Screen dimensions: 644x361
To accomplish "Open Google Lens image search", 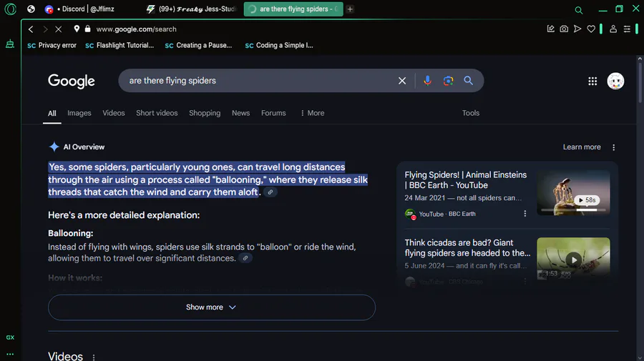I will tap(448, 81).
